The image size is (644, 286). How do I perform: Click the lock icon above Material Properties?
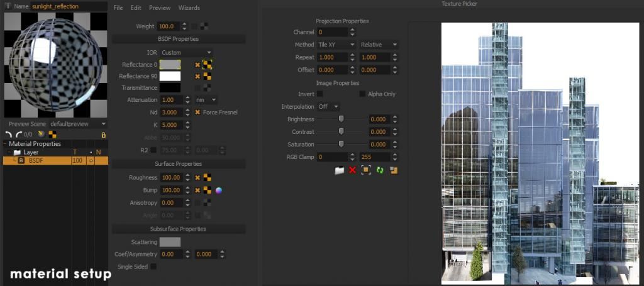pos(104,135)
